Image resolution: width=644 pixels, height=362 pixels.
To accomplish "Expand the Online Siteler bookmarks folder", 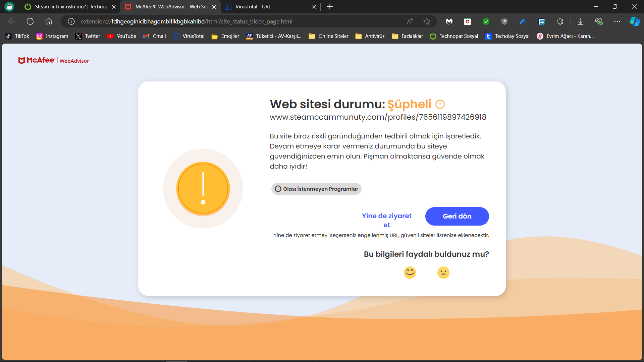I will click(x=328, y=36).
